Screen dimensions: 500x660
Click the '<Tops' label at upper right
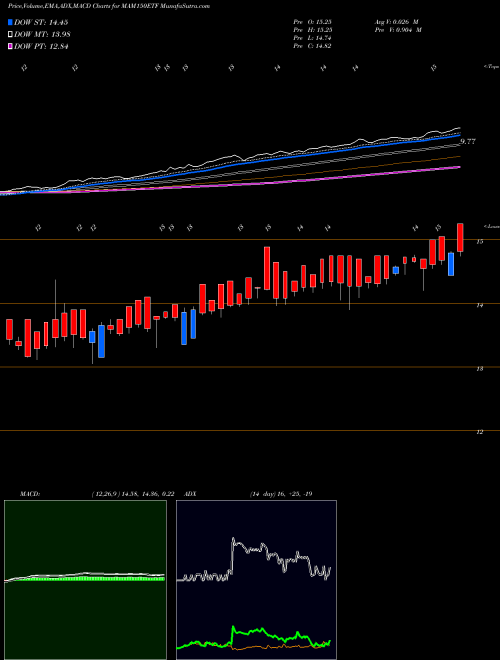click(x=492, y=67)
